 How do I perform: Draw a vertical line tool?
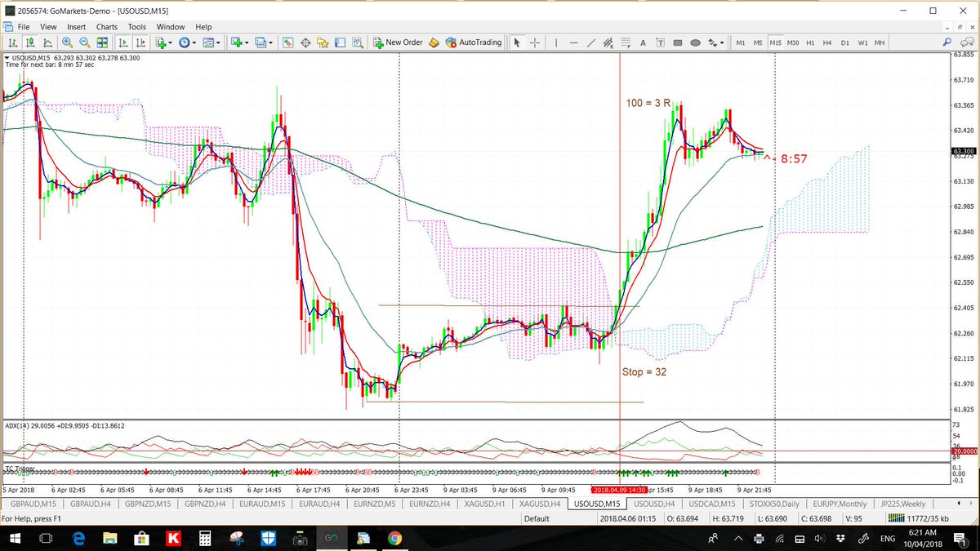(556, 42)
